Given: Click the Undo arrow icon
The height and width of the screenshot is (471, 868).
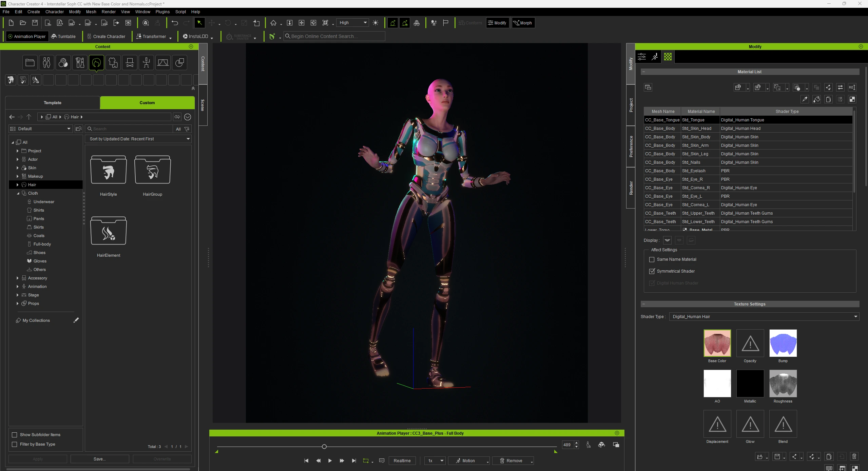Looking at the screenshot, I should point(175,23).
